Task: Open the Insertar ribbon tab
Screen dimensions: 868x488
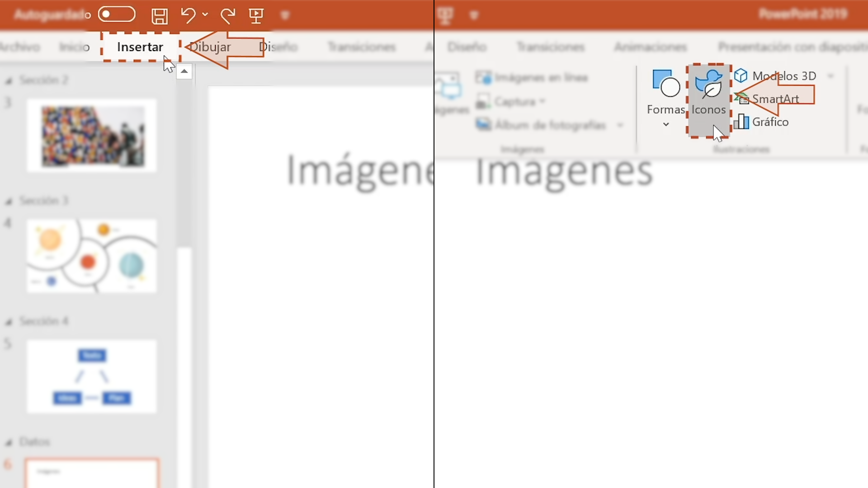Action: click(140, 47)
